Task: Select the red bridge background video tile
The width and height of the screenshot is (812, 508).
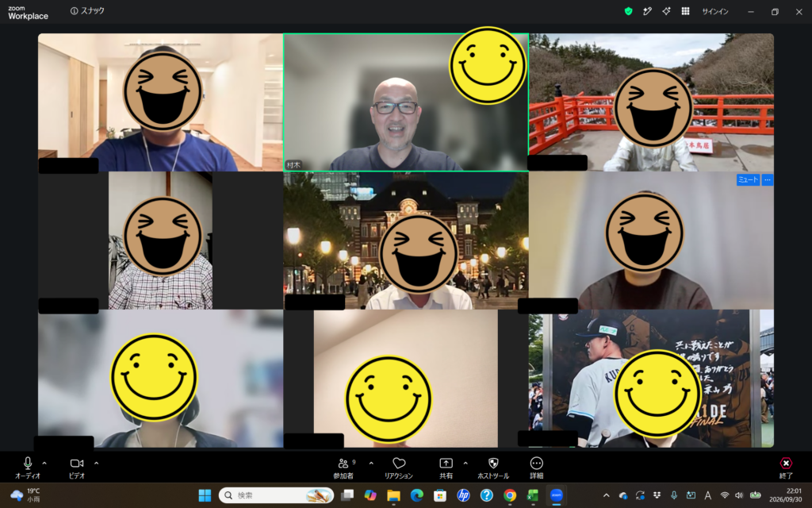Action: pyautogui.click(x=651, y=102)
